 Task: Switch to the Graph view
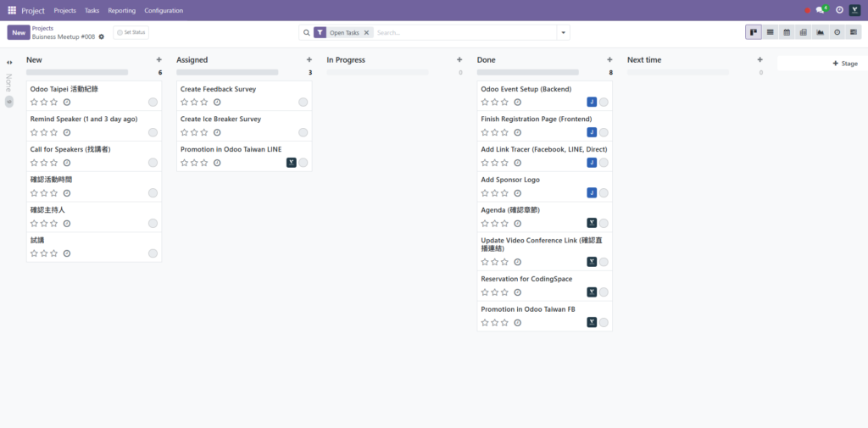click(820, 32)
